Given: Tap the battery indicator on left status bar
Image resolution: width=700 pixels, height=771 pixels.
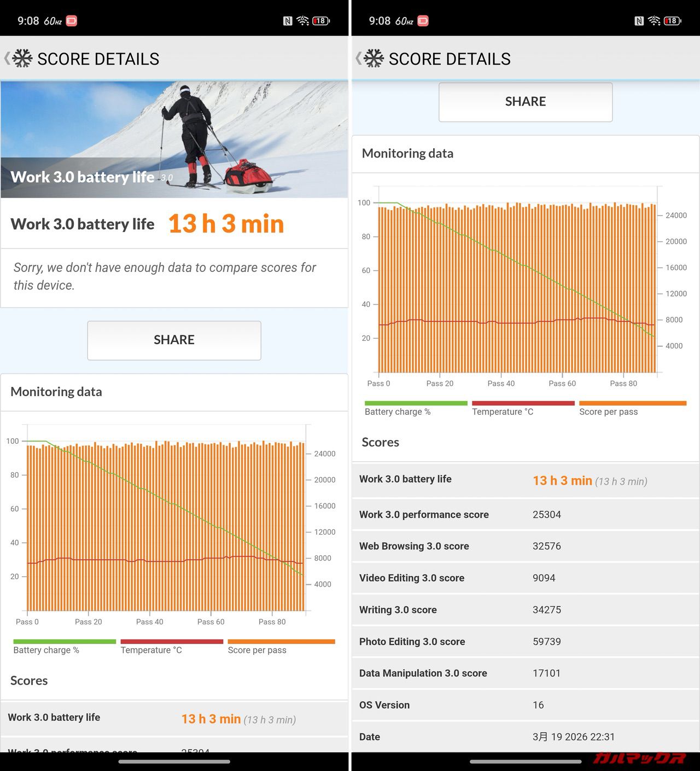Looking at the screenshot, I should 321,21.
